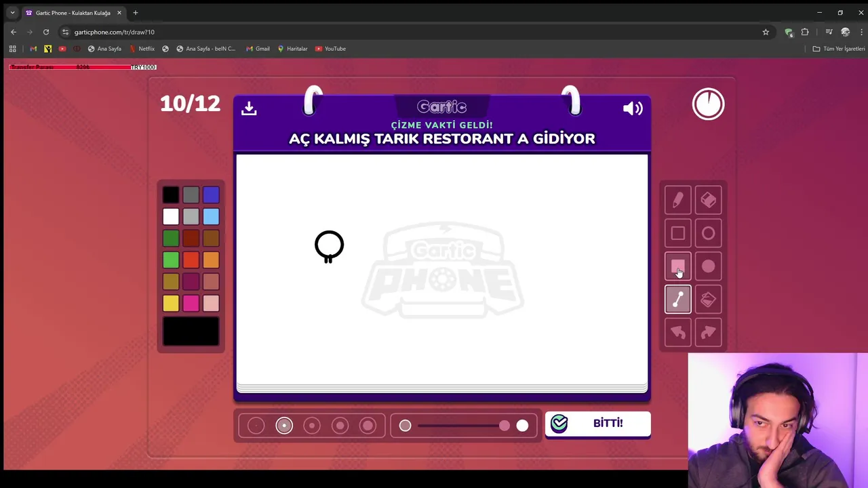Open the Ana Sayfa - beIN bookmark
The image size is (868, 488).
point(205,49)
